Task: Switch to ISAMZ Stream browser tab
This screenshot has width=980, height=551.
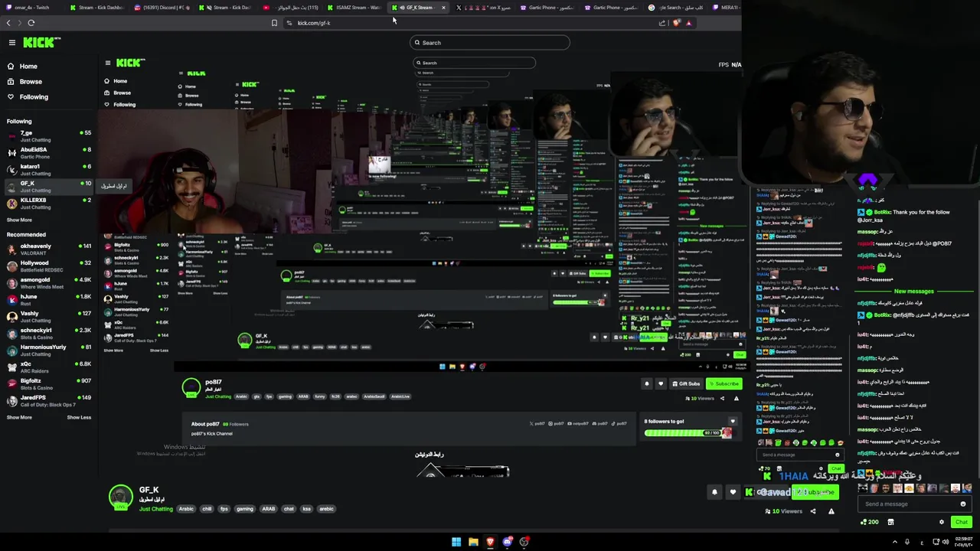Action: point(354,8)
